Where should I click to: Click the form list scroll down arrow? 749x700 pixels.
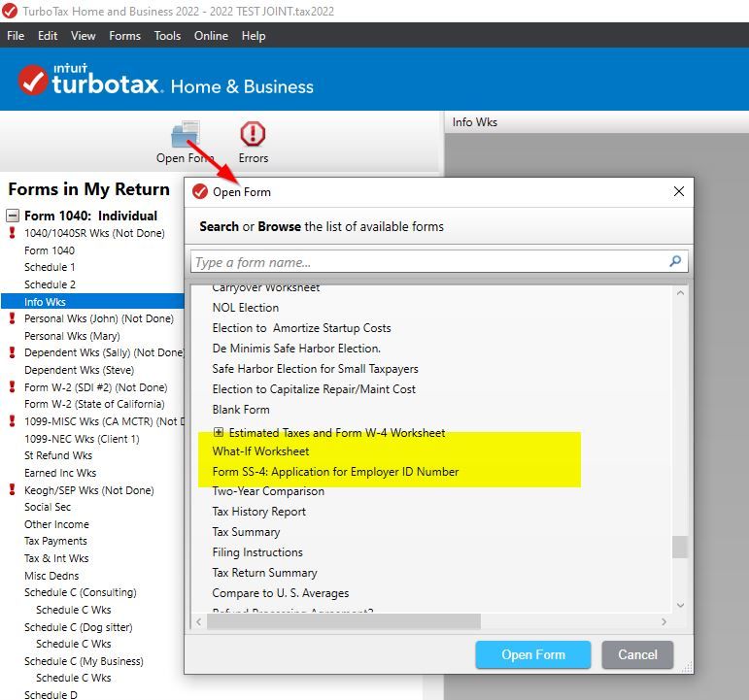680,605
